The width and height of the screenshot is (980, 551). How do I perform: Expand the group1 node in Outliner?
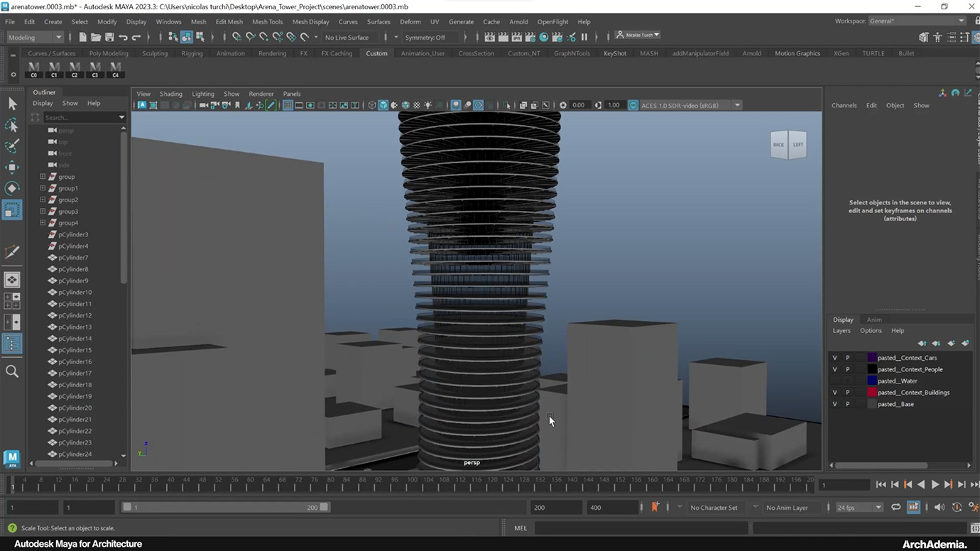coord(43,188)
